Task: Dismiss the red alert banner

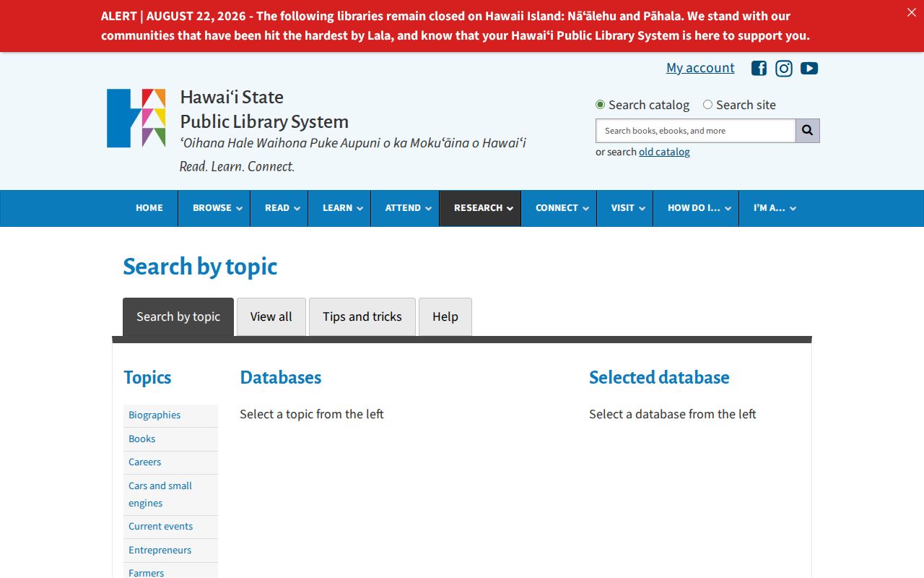Action: (x=911, y=12)
